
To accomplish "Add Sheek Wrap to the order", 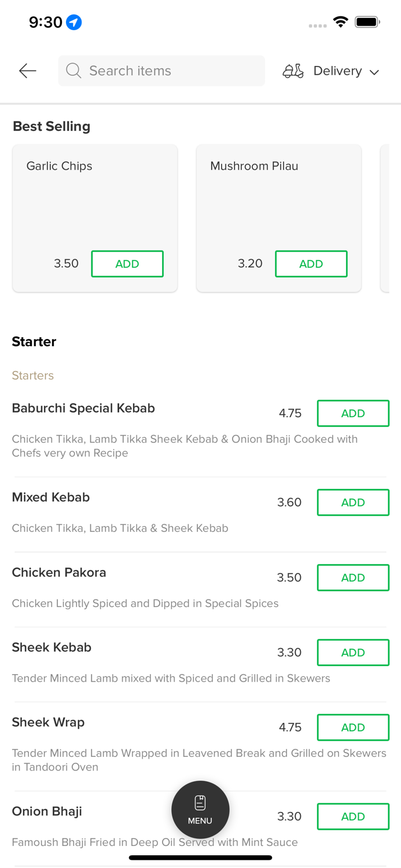I will (353, 727).
